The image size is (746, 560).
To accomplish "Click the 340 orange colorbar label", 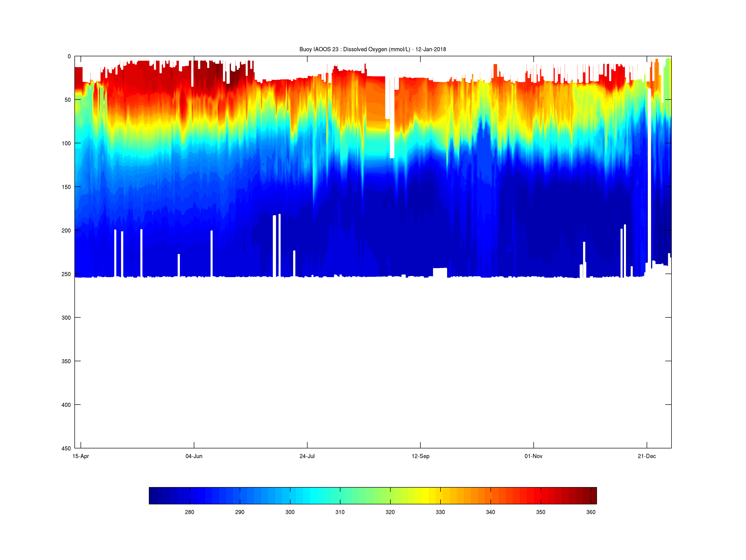I will (490, 512).
